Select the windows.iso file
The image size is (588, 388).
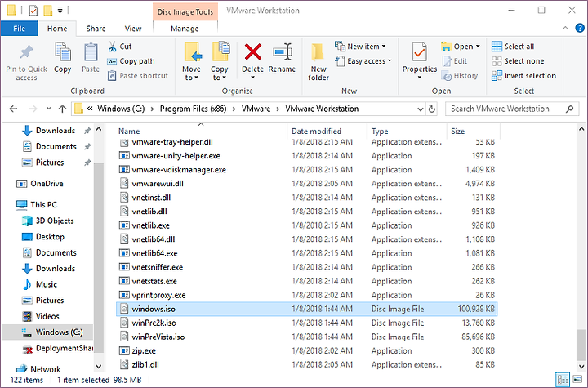(x=307, y=310)
